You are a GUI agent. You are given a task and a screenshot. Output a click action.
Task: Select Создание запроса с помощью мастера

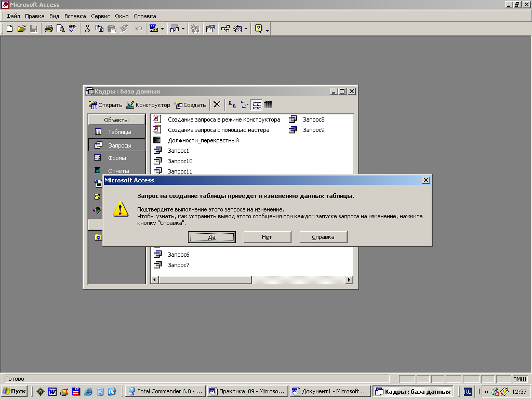(x=211, y=130)
